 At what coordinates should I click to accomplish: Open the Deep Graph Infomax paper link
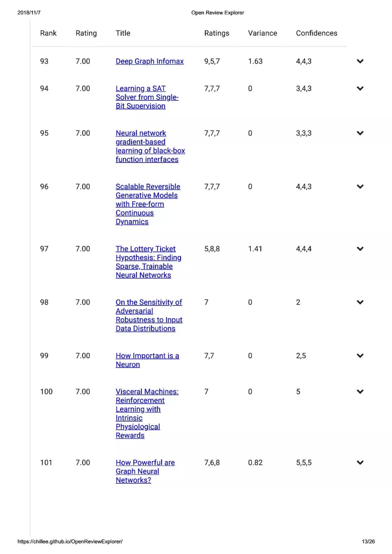point(150,61)
